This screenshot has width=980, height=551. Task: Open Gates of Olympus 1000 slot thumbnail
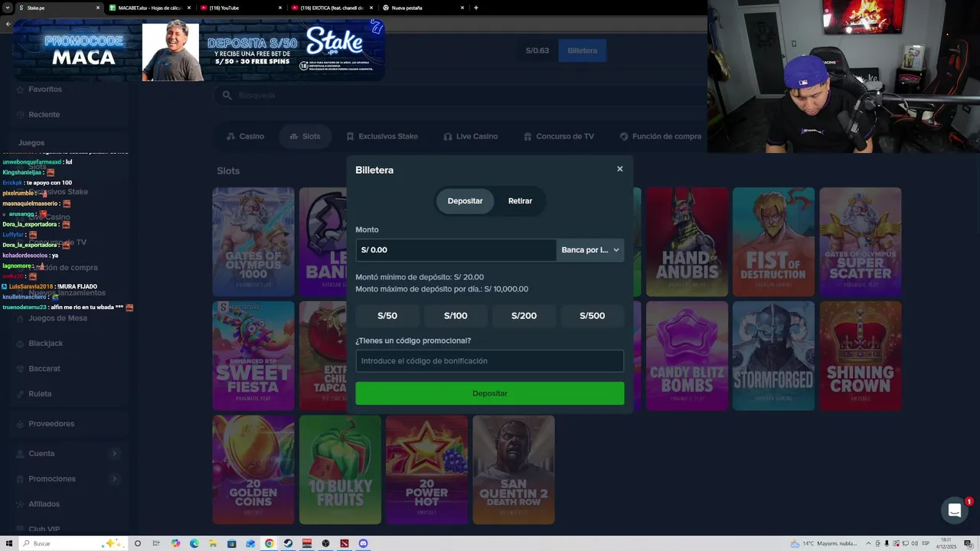pos(253,242)
